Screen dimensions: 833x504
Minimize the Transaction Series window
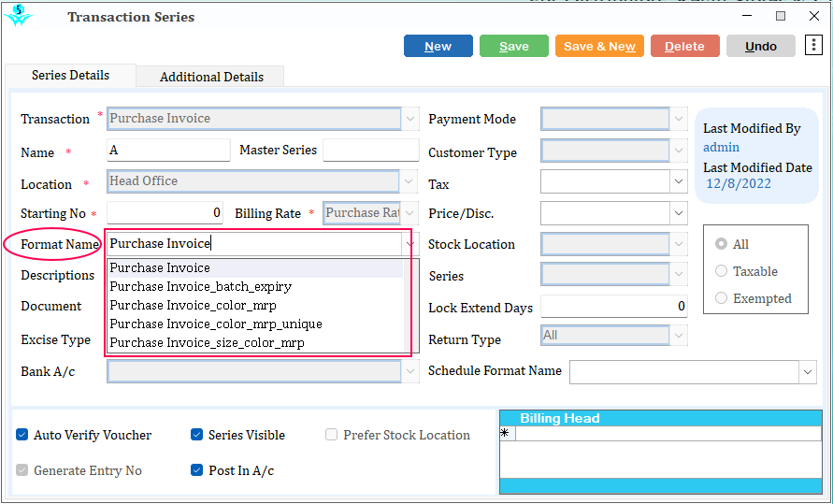tap(748, 17)
